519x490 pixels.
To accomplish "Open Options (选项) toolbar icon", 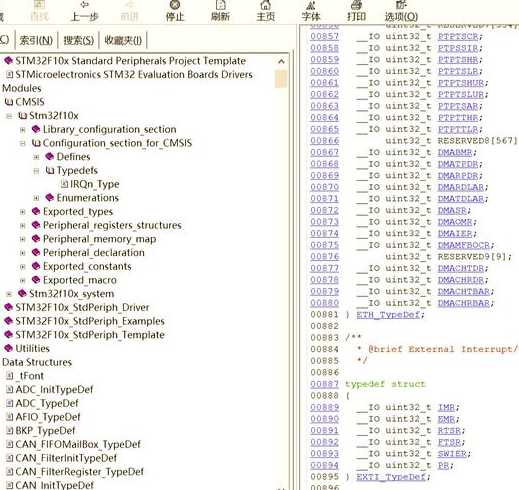I will (x=401, y=5).
